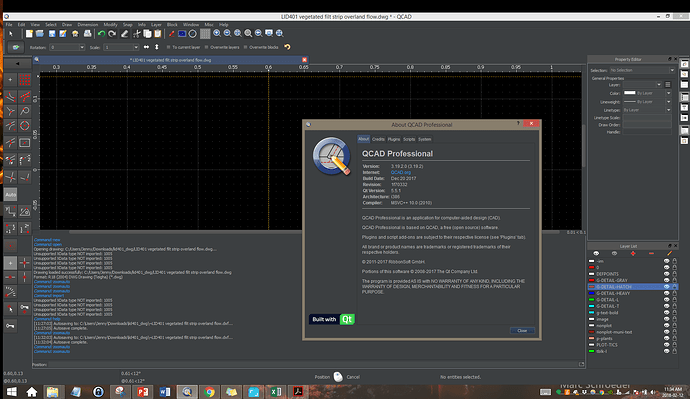The height and width of the screenshot is (399, 690).
Task: Select the Auto snap tool
Action: (x=11, y=194)
